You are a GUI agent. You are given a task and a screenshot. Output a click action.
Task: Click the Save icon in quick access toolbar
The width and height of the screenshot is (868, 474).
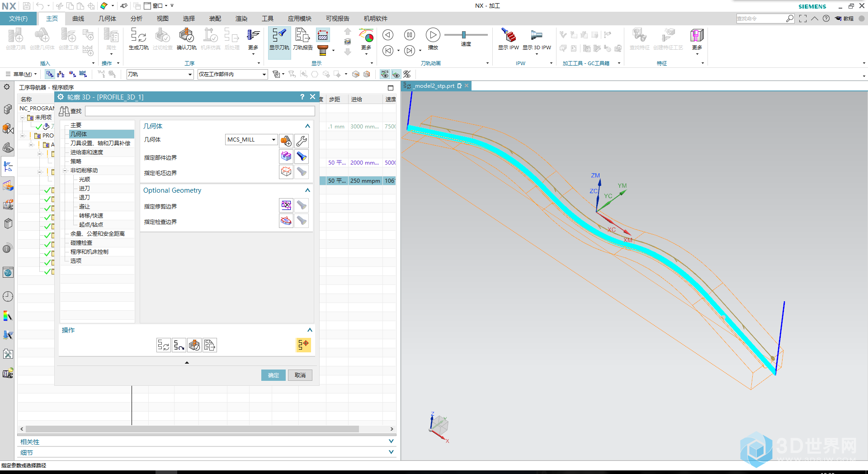coord(27,6)
